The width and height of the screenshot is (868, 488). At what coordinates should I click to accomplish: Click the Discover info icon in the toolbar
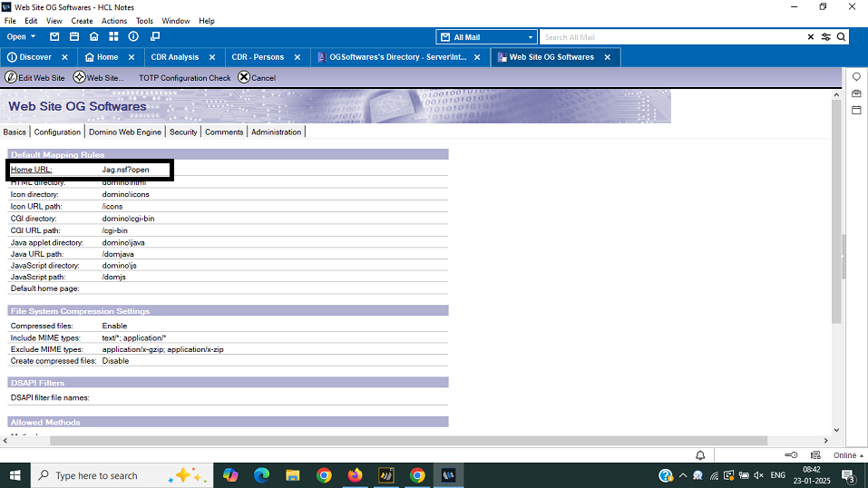(x=133, y=36)
